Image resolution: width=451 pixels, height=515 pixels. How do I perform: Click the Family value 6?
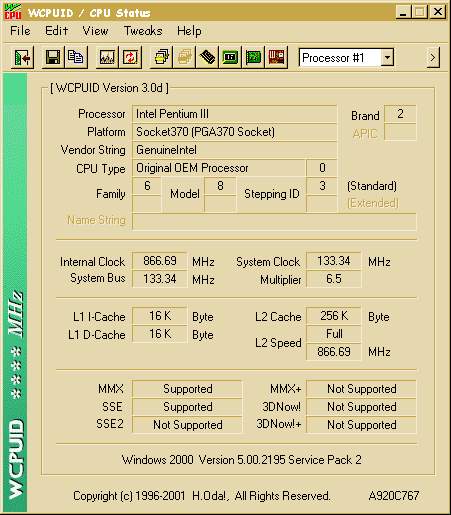coord(147,186)
